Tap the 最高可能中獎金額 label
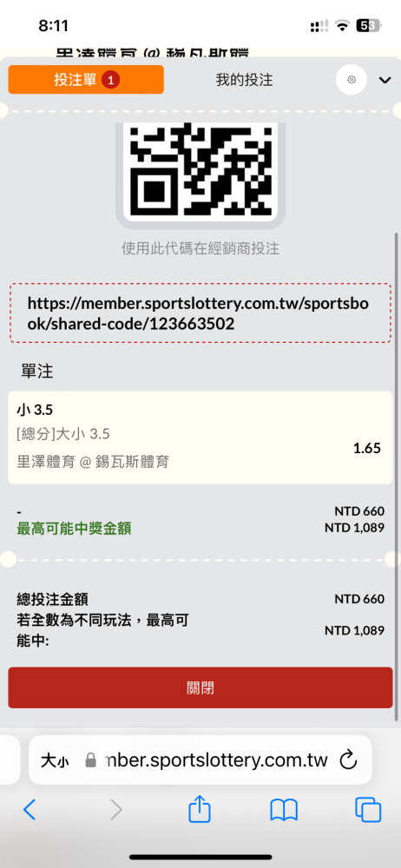Screen dimensions: 401x868 coord(75,529)
